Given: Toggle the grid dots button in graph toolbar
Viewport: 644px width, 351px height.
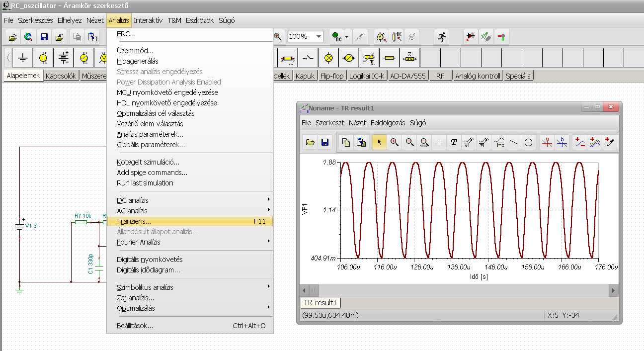Looking at the screenshot, I should 439,143.
